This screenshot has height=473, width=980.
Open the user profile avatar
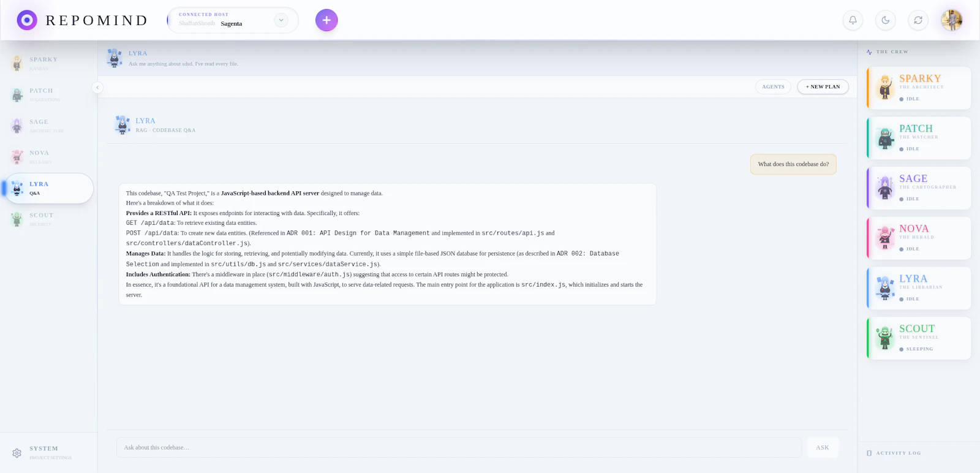pyautogui.click(x=952, y=20)
